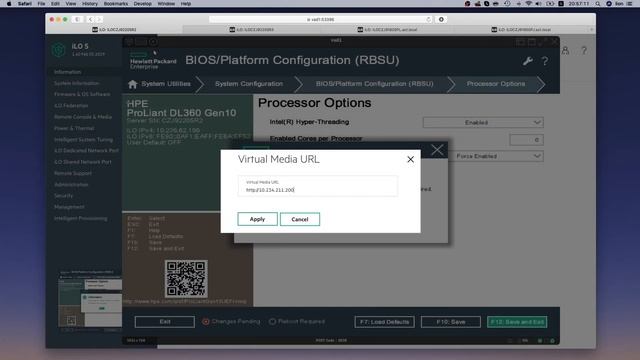Focus the Virtual Media URL input field

317,186
